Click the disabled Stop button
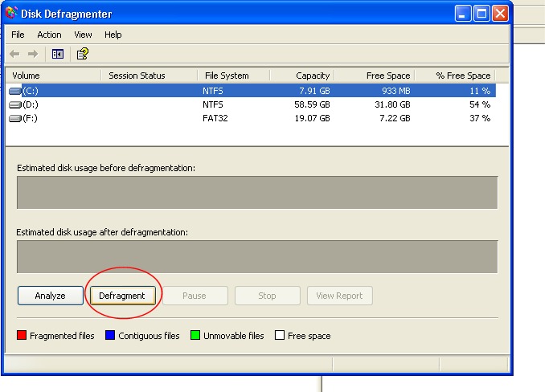The height and width of the screenshot is (392, 545). tap(267, 296)
